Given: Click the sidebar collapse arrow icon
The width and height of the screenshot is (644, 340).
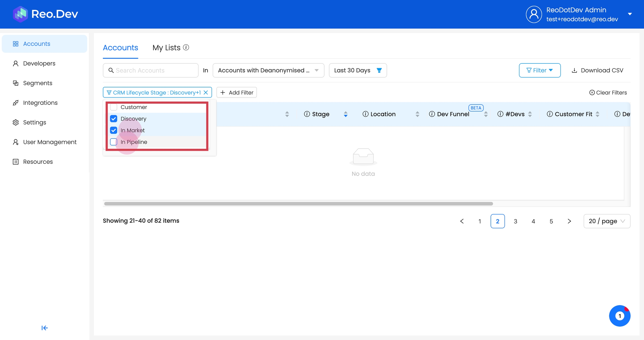Looking at the screenshot, I should pos(44,328).
